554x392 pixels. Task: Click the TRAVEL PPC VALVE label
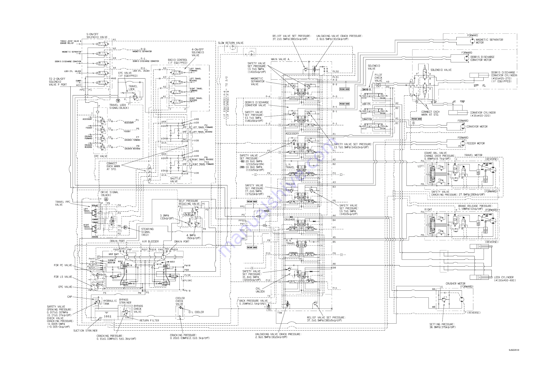[63, 203]
